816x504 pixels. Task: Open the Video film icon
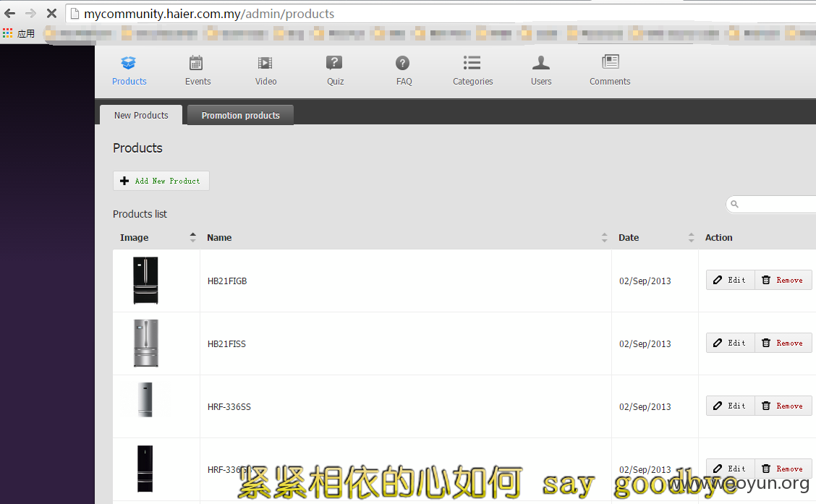click(x=265, y=63)
